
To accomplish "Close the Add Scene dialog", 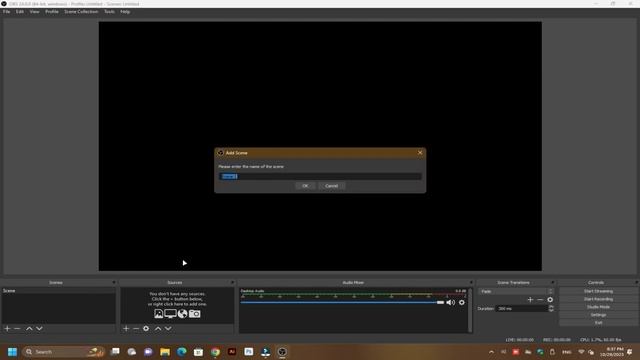I will coord(420,153).
